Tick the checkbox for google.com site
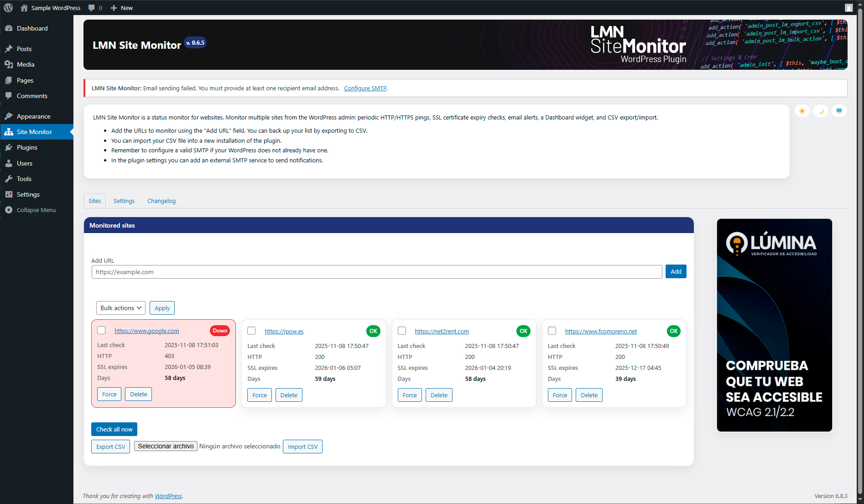This screenshot has height=504, width=864. pyautogui.click(x=101, y=330)
